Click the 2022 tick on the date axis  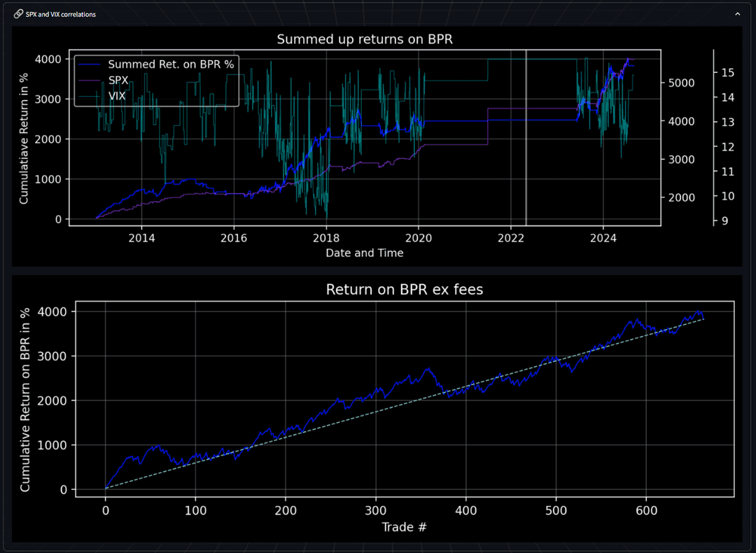[511, 238]
